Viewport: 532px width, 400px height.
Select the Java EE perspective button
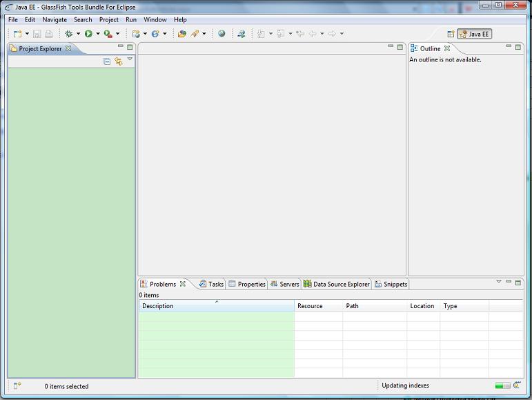(x=474, y=34)
